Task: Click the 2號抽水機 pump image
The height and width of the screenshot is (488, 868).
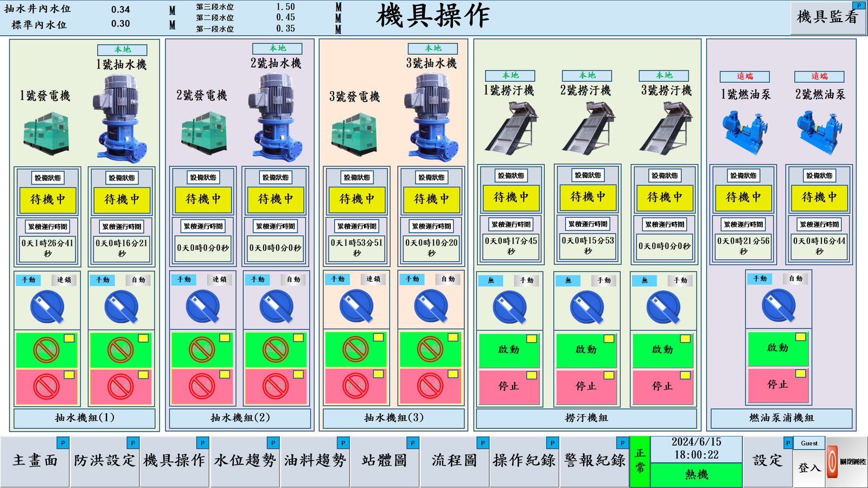Action: 275,118
